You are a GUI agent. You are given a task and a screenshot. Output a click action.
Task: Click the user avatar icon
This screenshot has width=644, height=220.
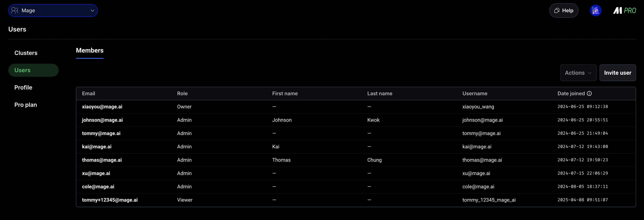coord(596,10)
